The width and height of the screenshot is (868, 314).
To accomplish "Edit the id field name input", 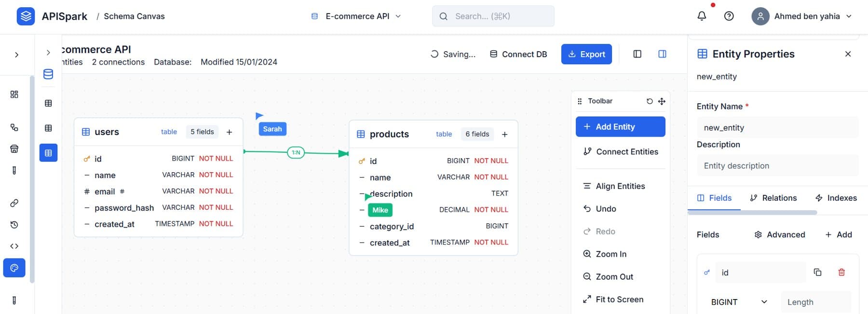I will (x=760, y=273).
